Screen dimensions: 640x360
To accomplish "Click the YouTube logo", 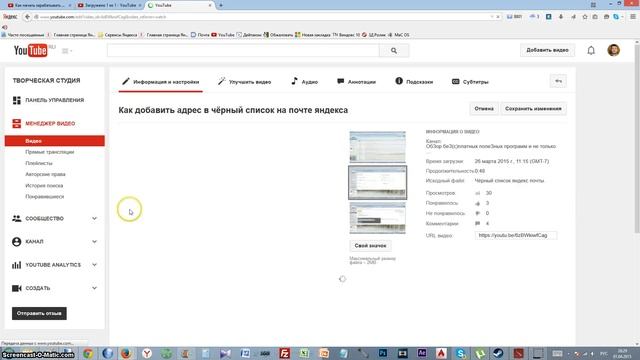I will coord(31,51).
